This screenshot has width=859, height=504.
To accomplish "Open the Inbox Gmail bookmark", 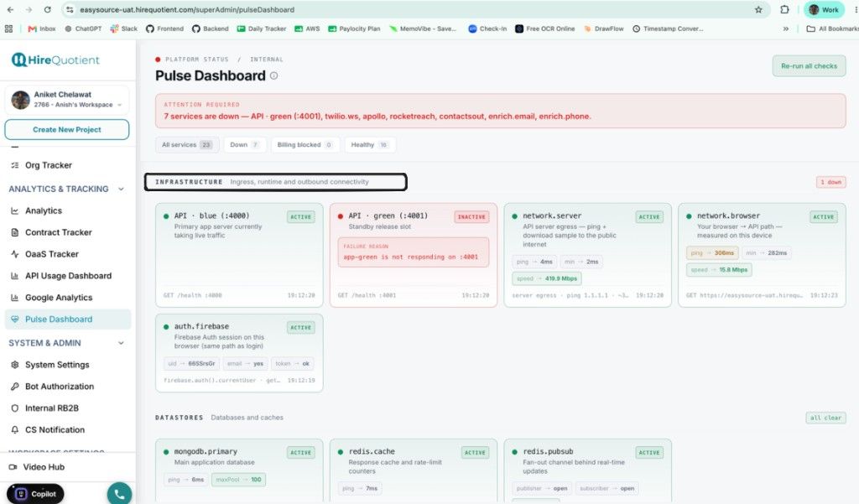I will pos(42,29).
